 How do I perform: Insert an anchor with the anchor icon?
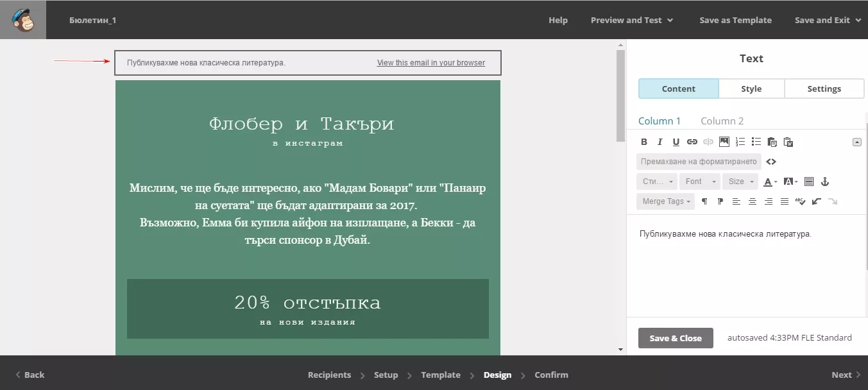[826, 182]
